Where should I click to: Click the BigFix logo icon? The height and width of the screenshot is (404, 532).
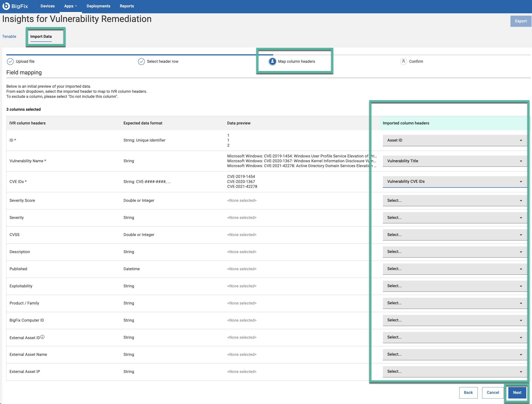[6, 6]
